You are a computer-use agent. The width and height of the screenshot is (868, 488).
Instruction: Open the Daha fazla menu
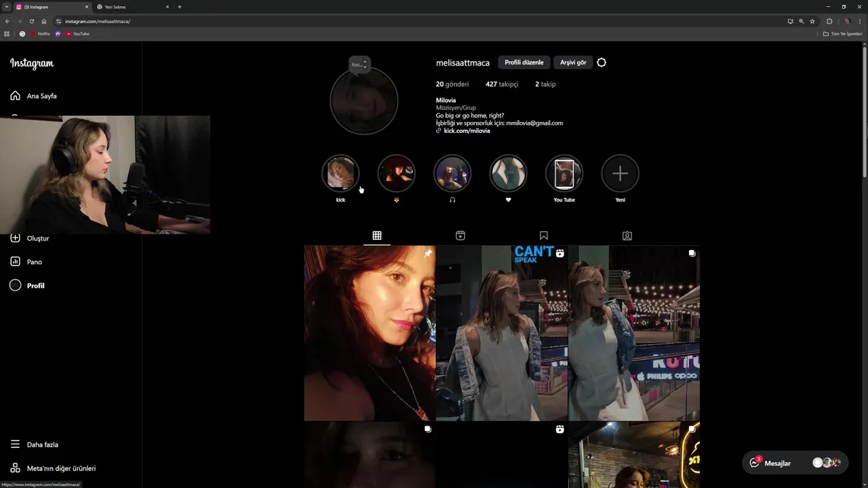(x=34, y=445)
